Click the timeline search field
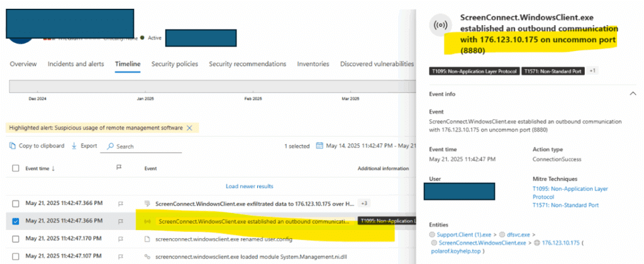 [x=141, y=146]
